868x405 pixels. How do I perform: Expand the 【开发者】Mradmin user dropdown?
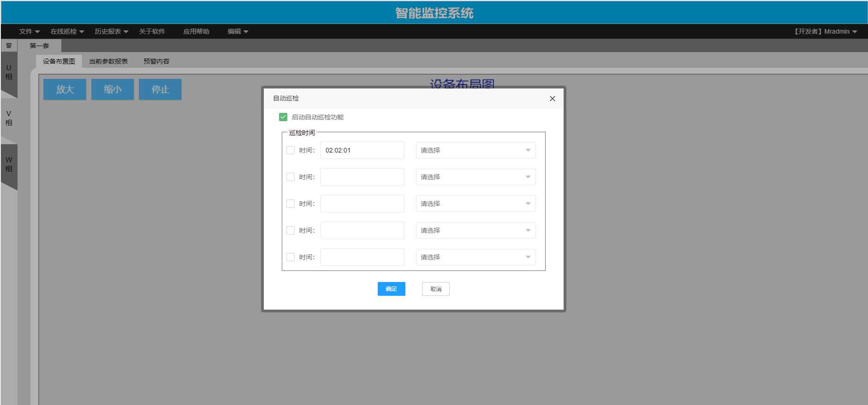point(825,31)
